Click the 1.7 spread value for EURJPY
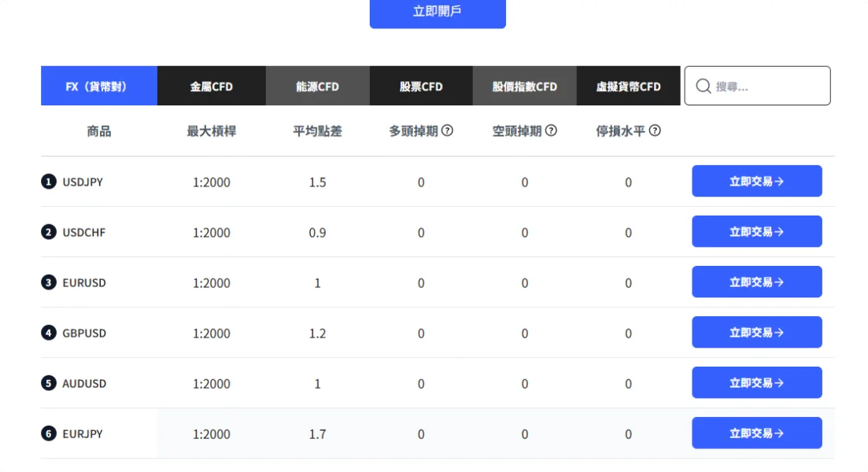Image resolution: width=868 pixels, height=472 pixels. pyautogui.click(x=318, y=433)
